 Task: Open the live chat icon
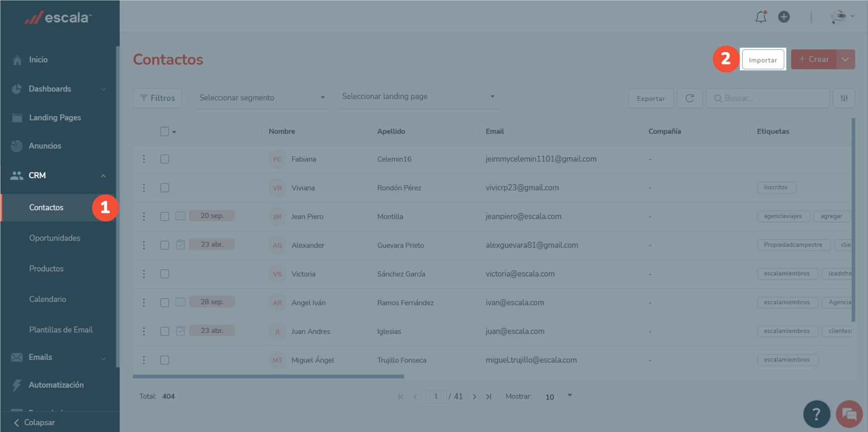point(849,413)
